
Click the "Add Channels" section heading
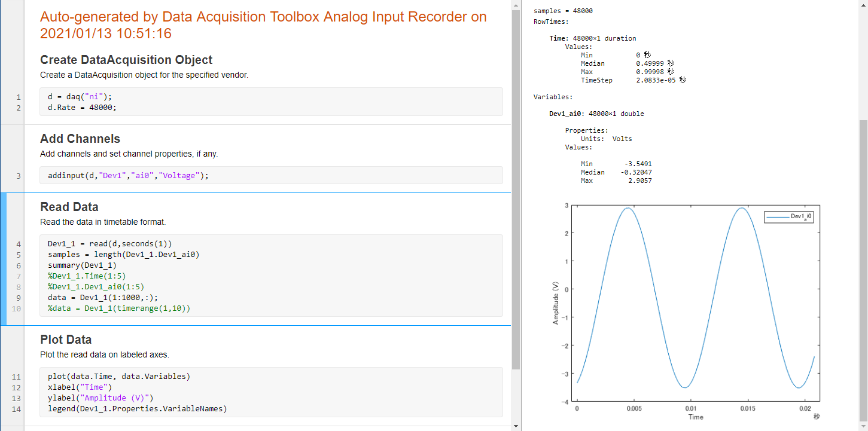click(80, 138)
